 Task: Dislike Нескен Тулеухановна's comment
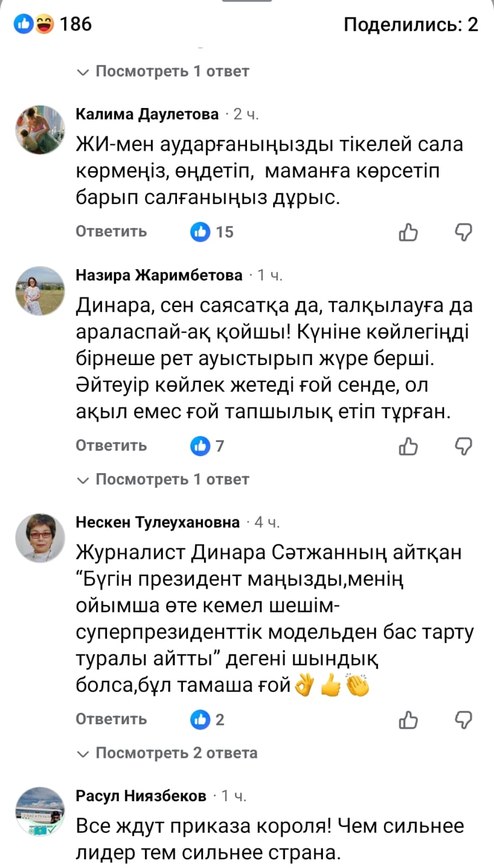(463, 720)
